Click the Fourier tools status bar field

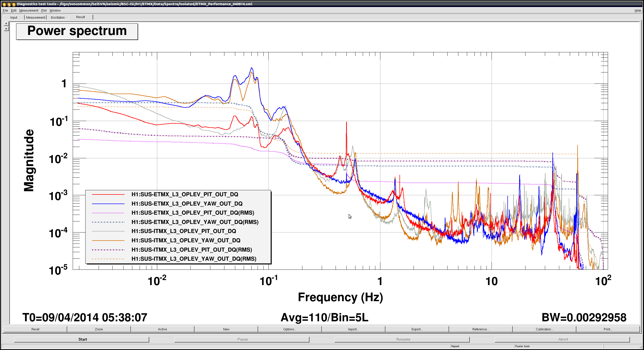pos(558,346)
